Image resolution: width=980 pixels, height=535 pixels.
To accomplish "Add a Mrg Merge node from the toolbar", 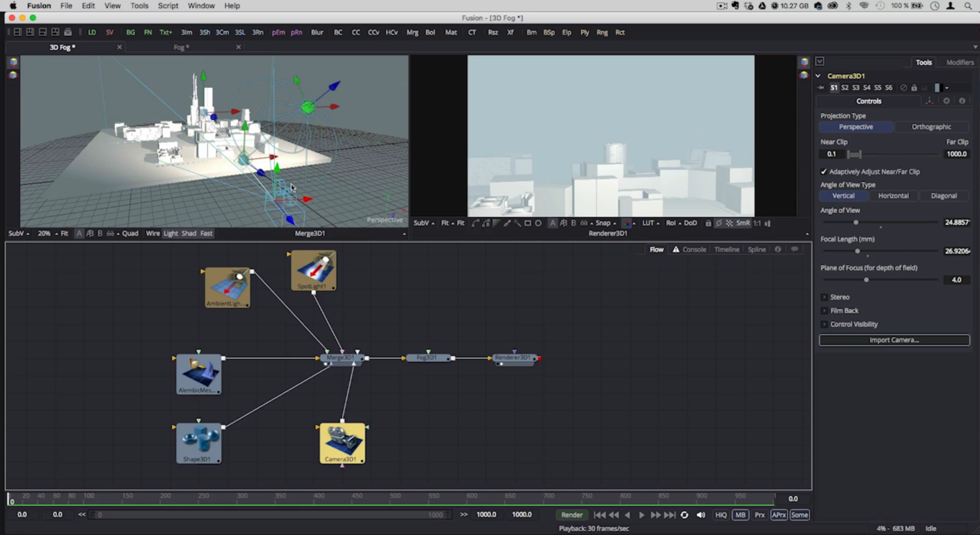I will 412,32.
